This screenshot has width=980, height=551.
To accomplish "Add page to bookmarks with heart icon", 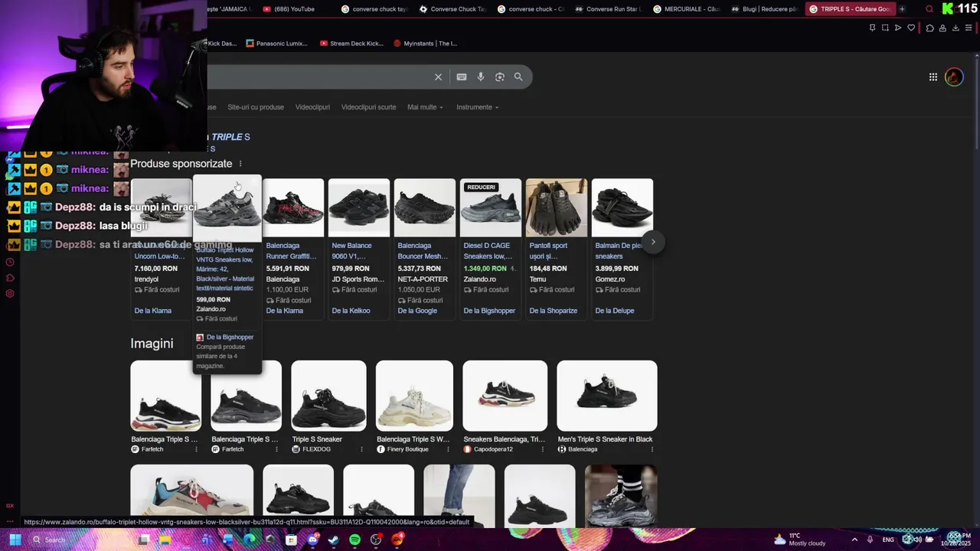I will (911, 28).
